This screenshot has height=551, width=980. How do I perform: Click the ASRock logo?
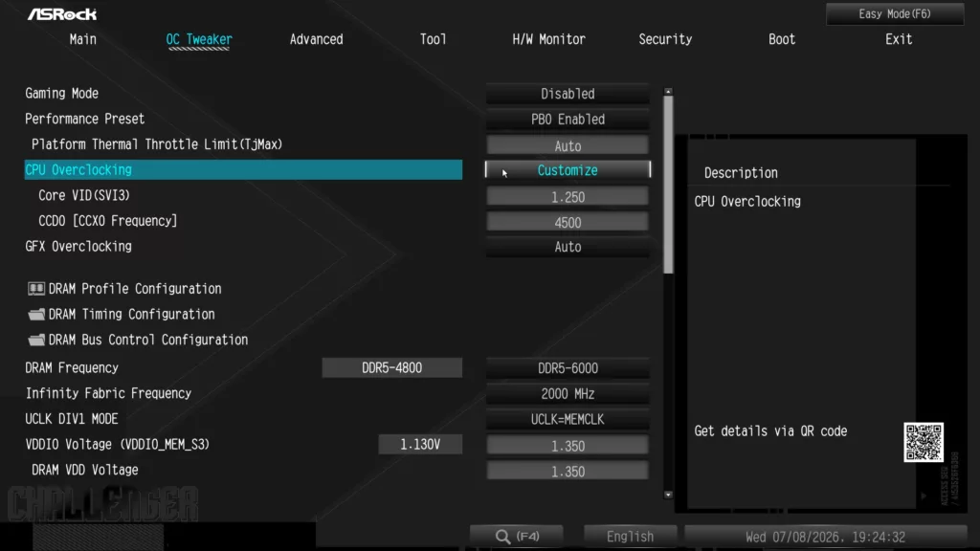point(62,13)
